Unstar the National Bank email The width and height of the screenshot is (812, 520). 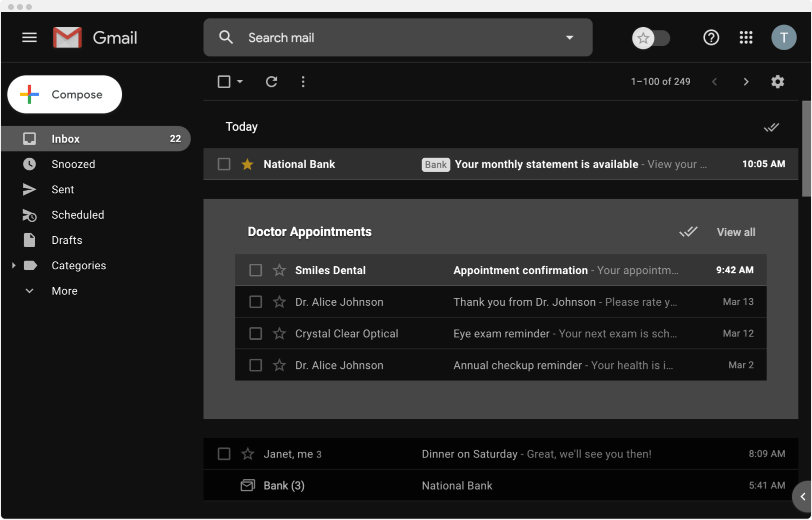pos(247,164)
